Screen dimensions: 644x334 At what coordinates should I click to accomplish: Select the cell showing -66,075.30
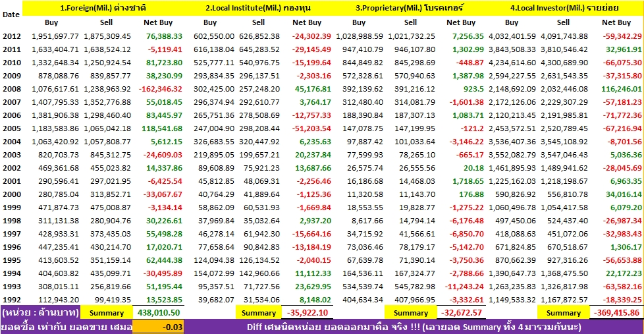click(x=622, y=63)
